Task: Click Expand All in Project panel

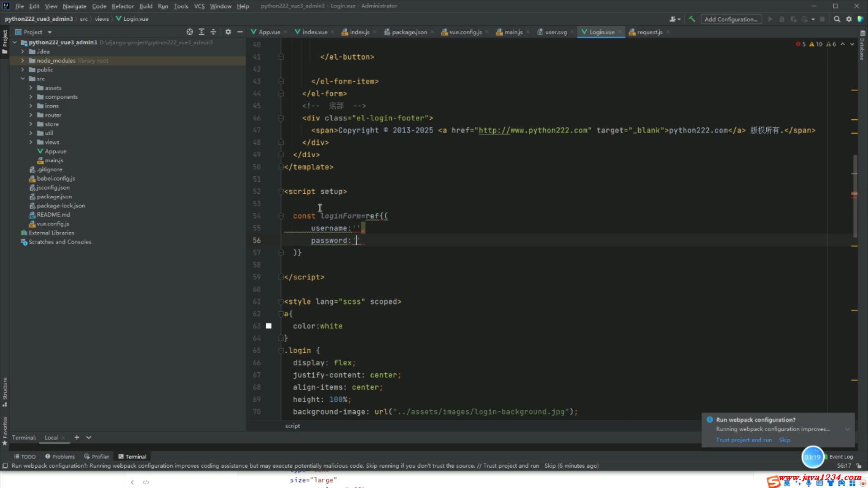Action: 202,32
